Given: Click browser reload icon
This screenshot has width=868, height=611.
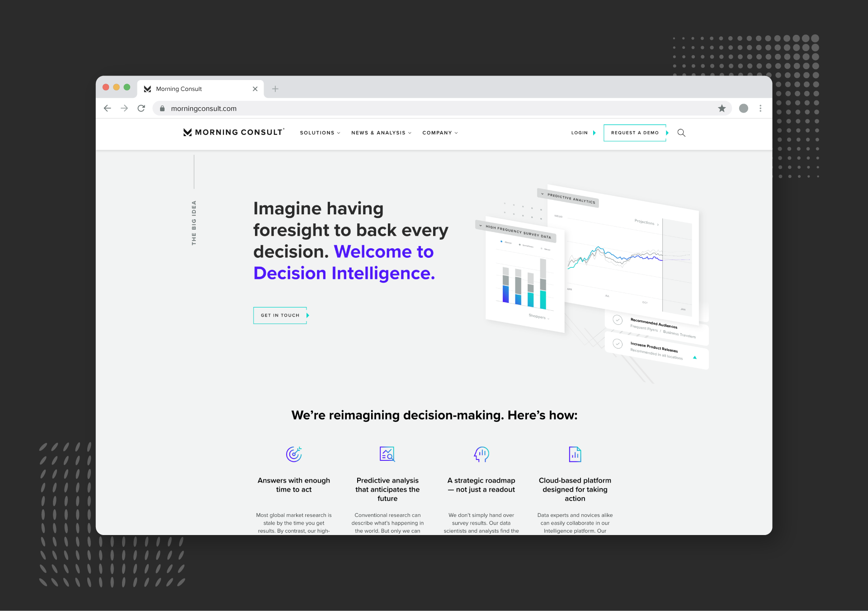Looking at the screenshot, I should 141,109.
